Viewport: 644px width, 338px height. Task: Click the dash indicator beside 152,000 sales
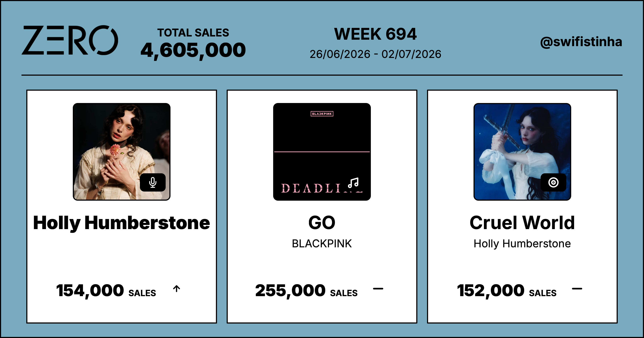577,289
